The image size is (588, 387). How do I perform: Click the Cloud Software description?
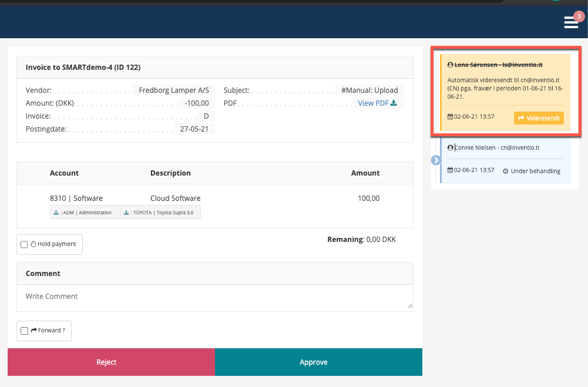(176, 198)
